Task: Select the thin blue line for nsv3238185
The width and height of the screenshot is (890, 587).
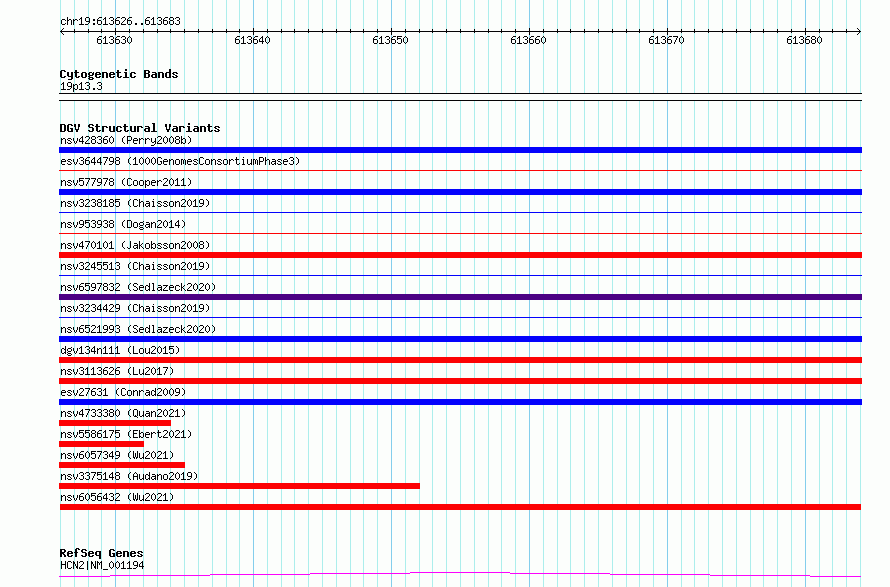Action: 460,212
